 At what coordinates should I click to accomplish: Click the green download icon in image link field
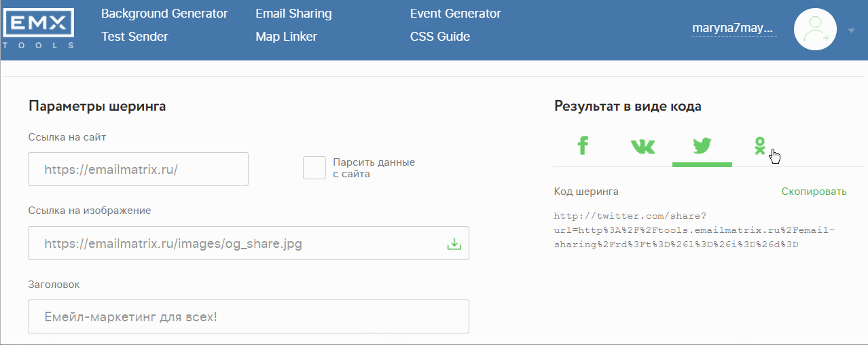pyautogui.click(x=454, y=244)
